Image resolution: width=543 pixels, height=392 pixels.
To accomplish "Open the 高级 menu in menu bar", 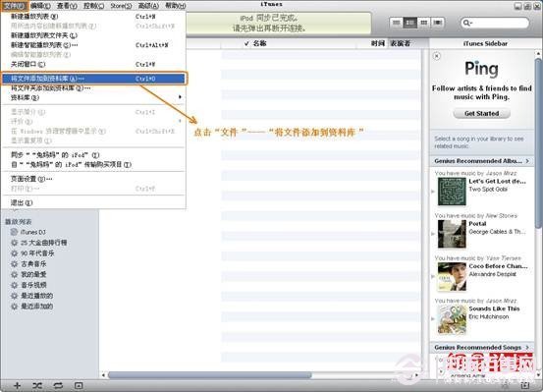I will 148,6.
